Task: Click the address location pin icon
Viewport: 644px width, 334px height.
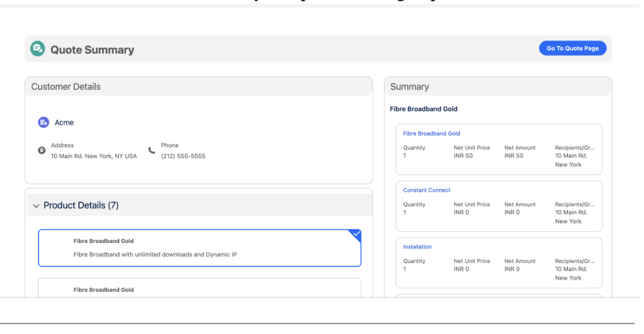Action: pos(41,150)
